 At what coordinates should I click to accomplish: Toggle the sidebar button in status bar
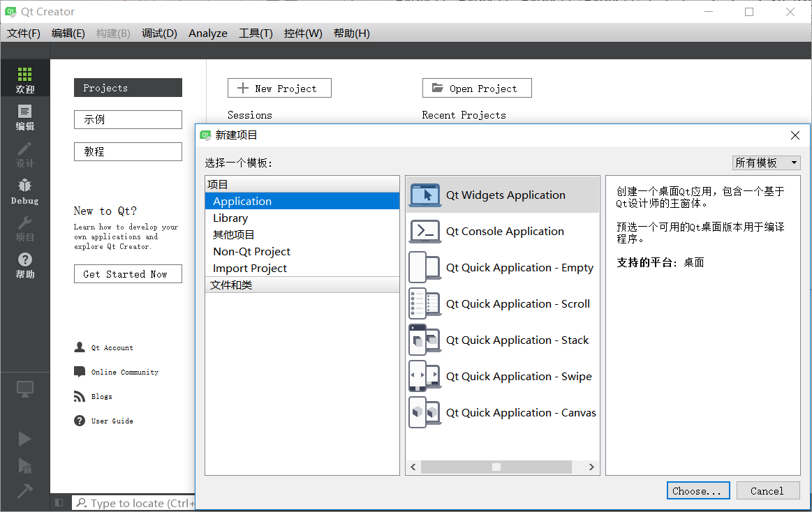[x=59, y=502]
